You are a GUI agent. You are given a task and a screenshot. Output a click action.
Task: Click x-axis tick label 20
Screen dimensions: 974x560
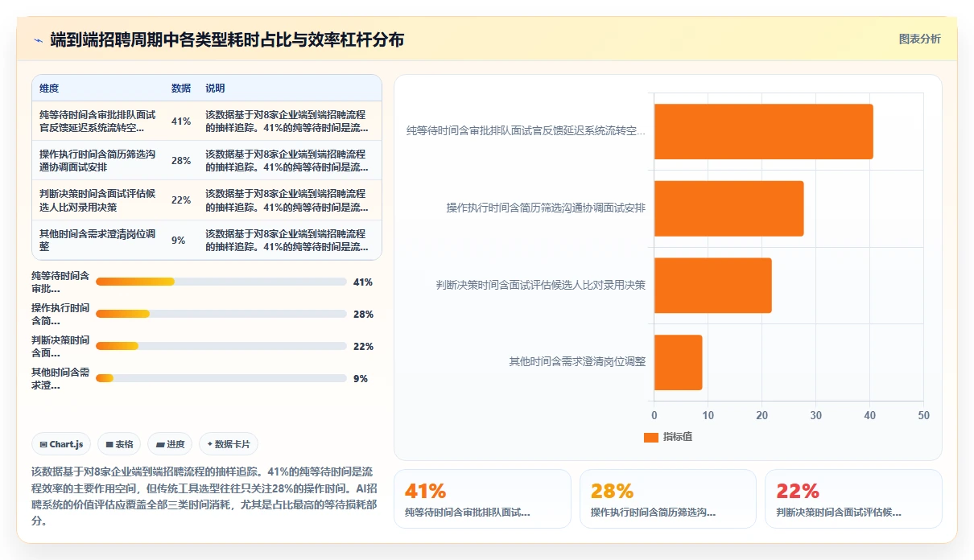762,416
